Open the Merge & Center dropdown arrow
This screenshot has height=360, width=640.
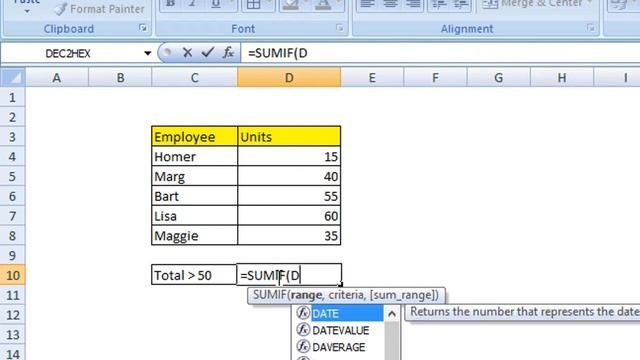[590, 3]
